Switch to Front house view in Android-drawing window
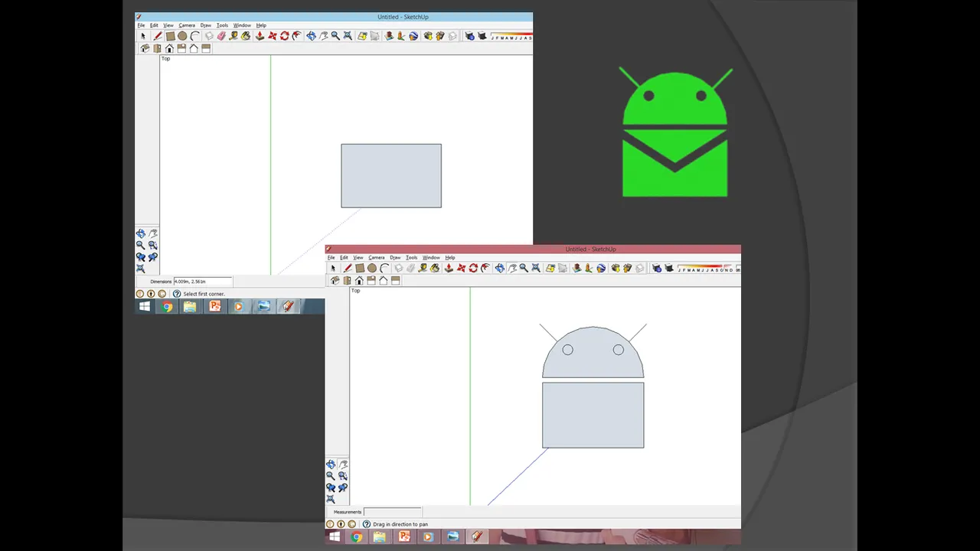Screen dimensions: 980x551 pos(359,280)
